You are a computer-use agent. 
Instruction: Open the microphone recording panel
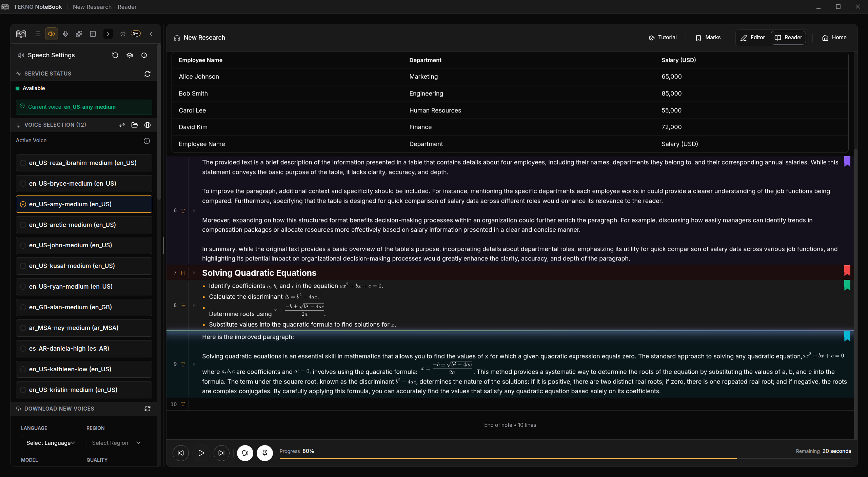tap(65, 34)
